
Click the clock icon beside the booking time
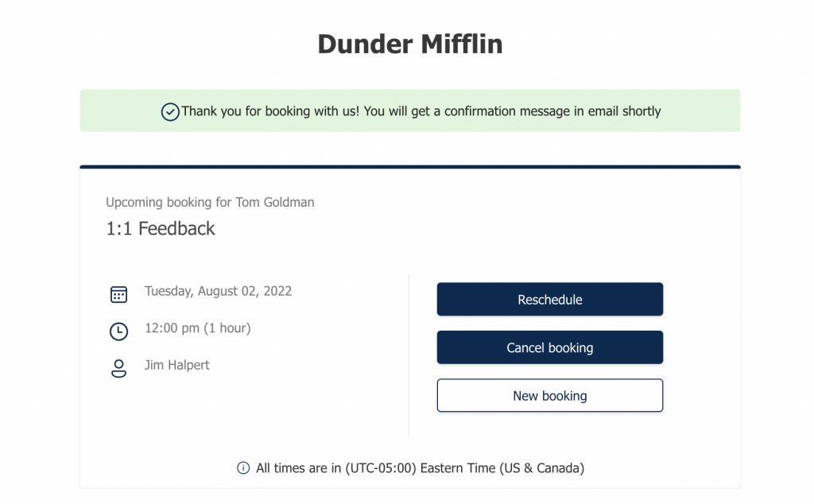click(118, 331)
